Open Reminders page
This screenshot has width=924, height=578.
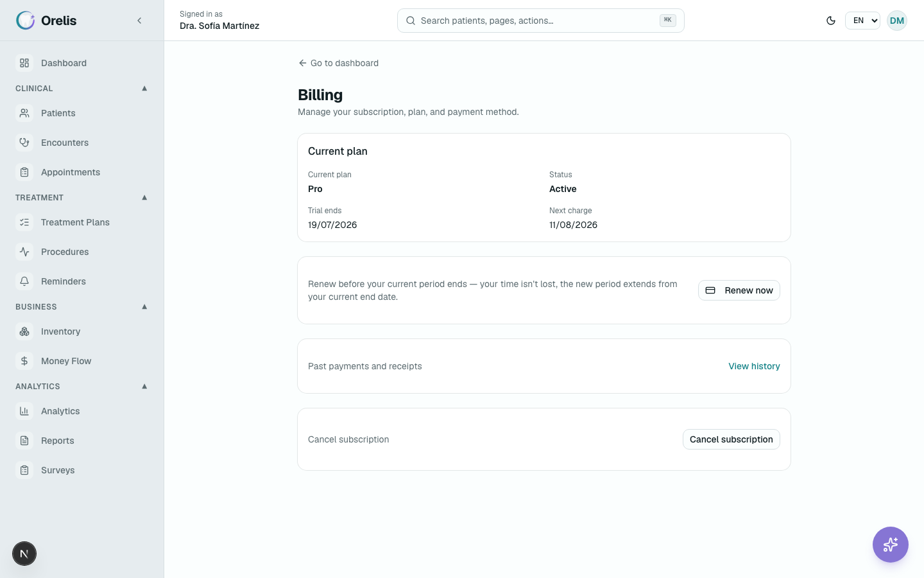(82, 281)
